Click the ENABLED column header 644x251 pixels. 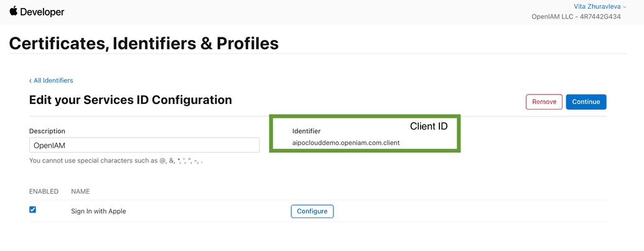44,191
